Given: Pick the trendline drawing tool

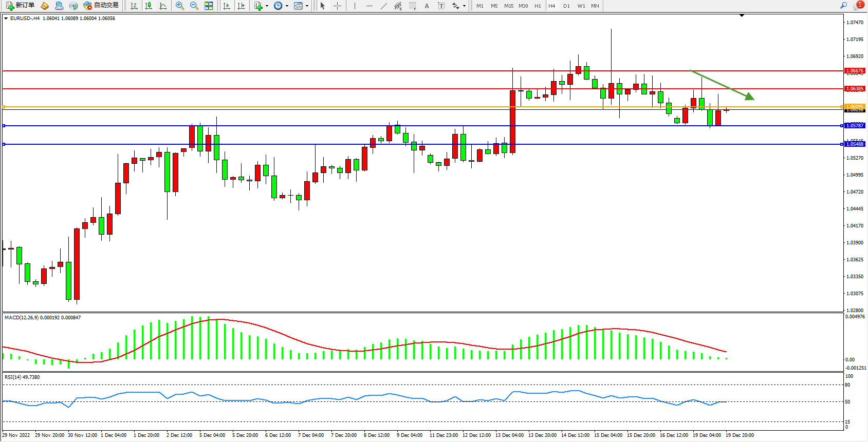Looking at the screenshot, I should pyautogui.click(x=383, y=6).
